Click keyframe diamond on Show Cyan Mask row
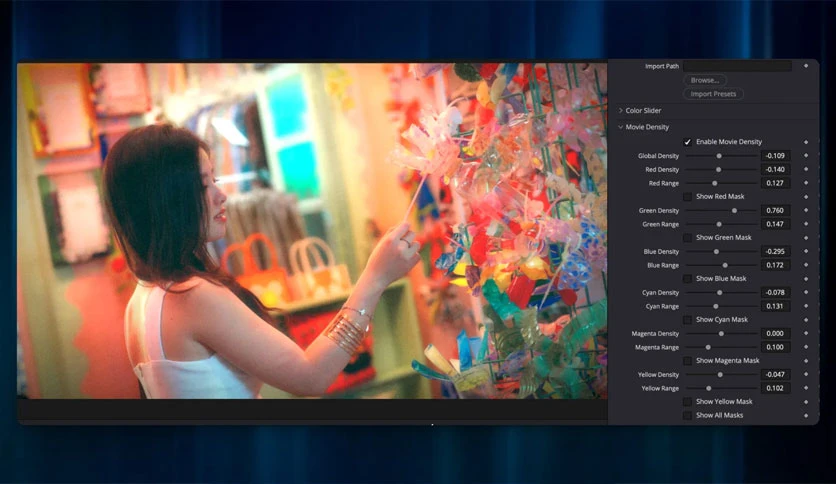 point(806,320)
